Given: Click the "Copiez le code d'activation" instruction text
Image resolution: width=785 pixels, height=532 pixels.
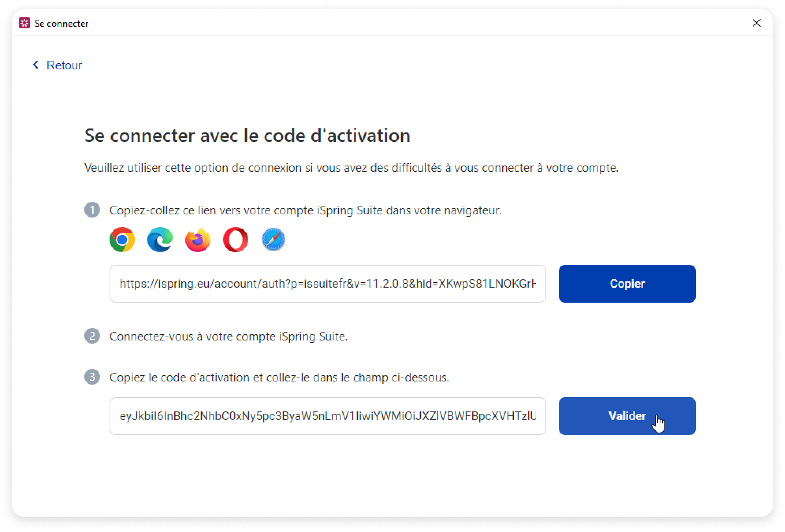Looking at the screenshot, I should tap(279, 378).
